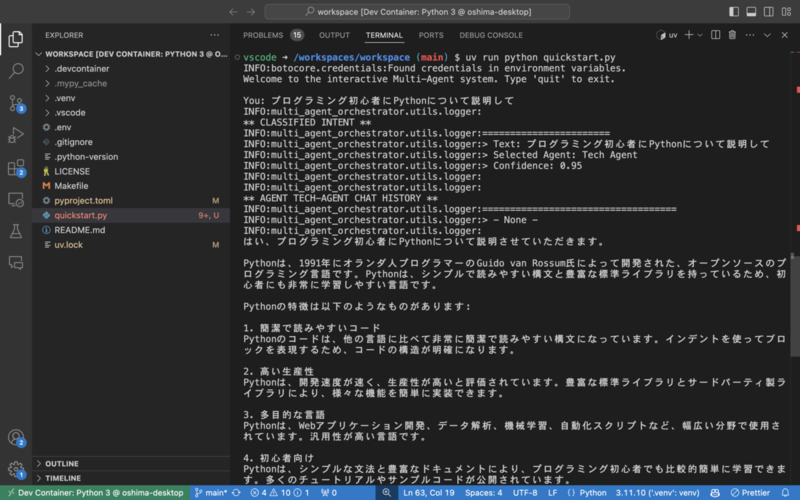The image size is (800, 500).
Task: Open the Run and Debug view
Action: [x=16, y=135]
